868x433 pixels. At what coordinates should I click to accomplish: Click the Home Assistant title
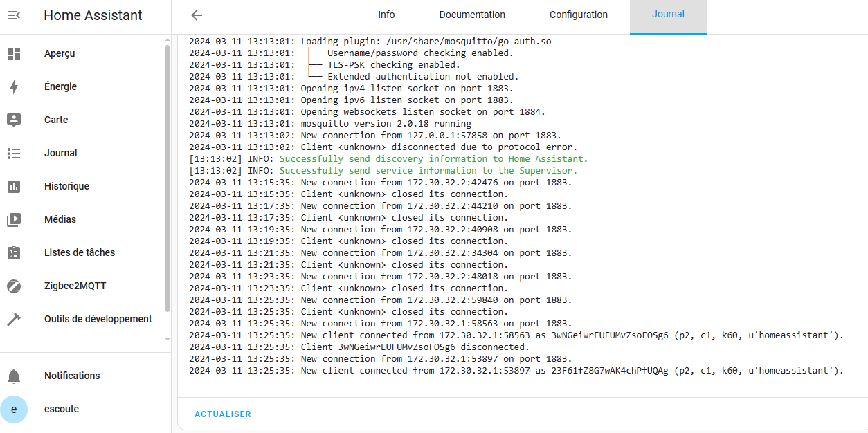point(93,15)
